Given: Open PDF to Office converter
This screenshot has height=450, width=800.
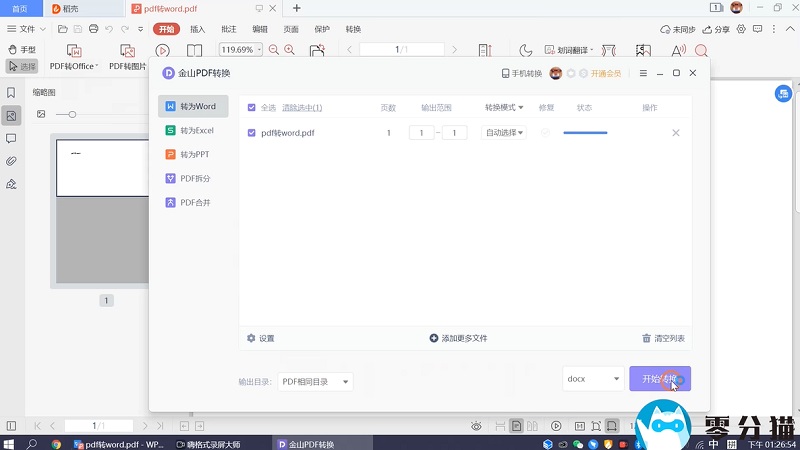Looking at the screenshot, I should [74, 57].
